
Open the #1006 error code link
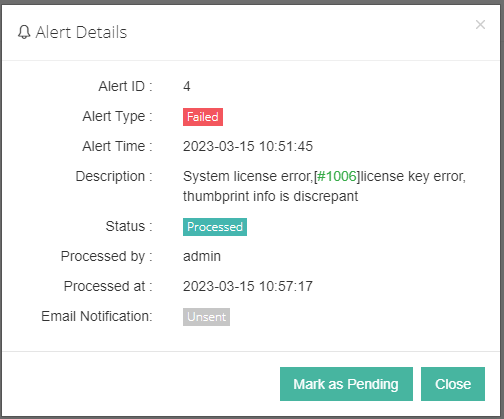[337, 176]
